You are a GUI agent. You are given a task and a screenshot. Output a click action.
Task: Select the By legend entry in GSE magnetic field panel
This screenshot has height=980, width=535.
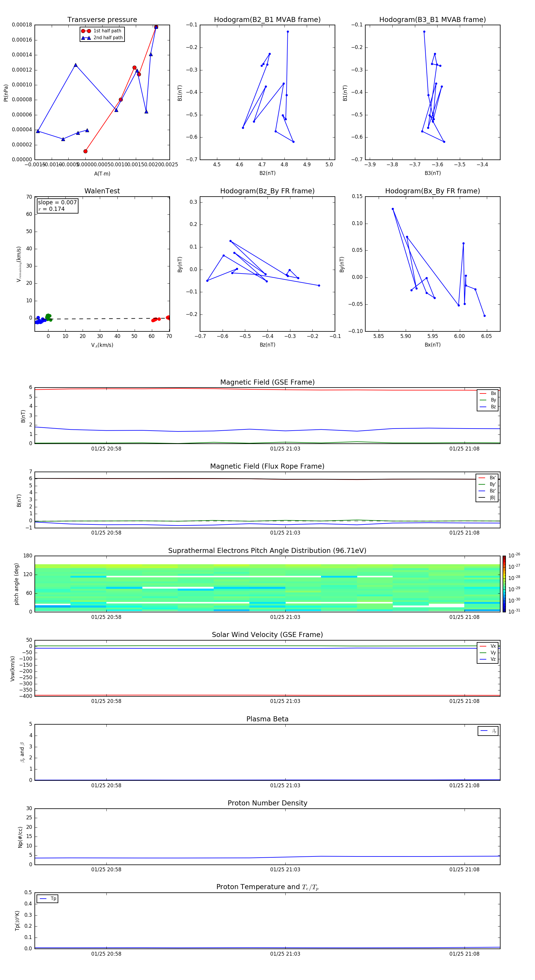(488, 400)
